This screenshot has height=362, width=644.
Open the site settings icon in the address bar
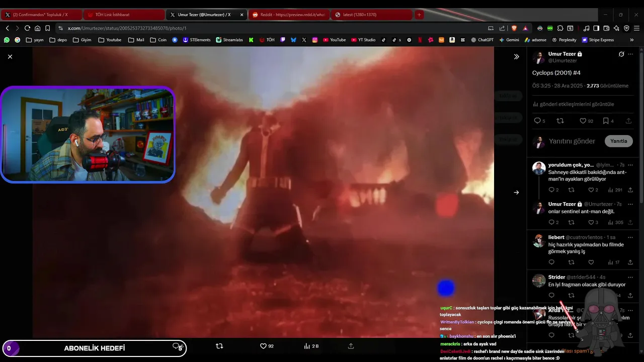click(61, 28)
